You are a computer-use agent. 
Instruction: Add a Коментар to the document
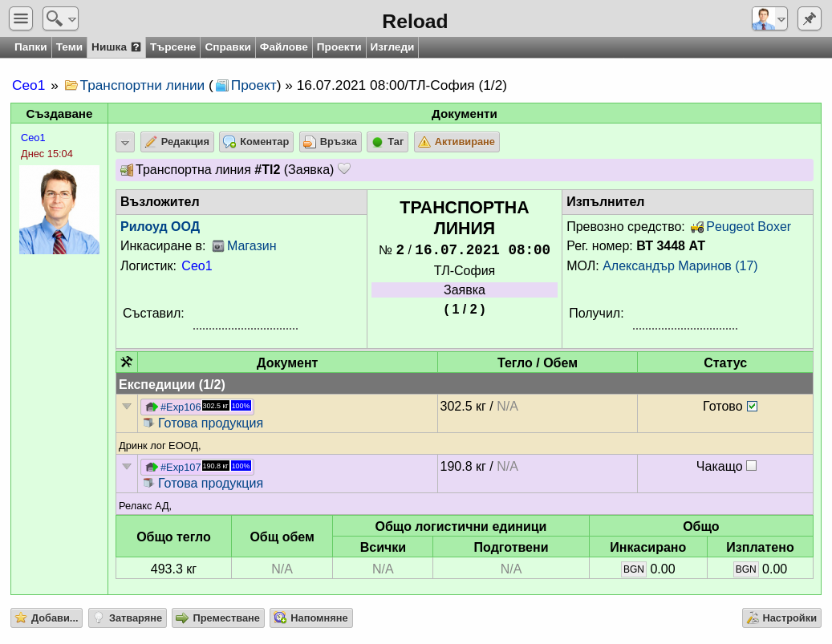point(256,142)
